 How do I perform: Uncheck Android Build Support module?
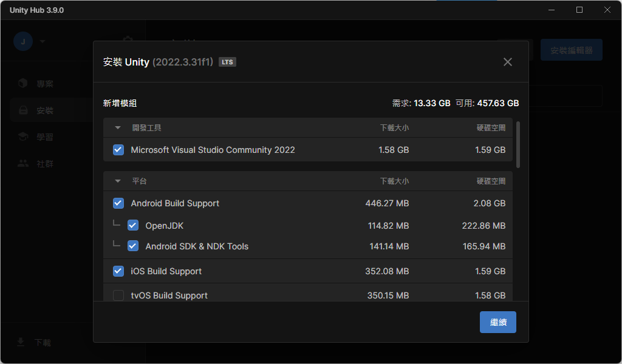point(118,203)
